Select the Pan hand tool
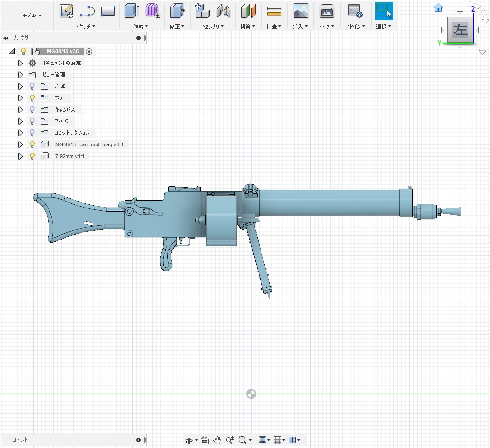490x448 pixels. point(218,440)
